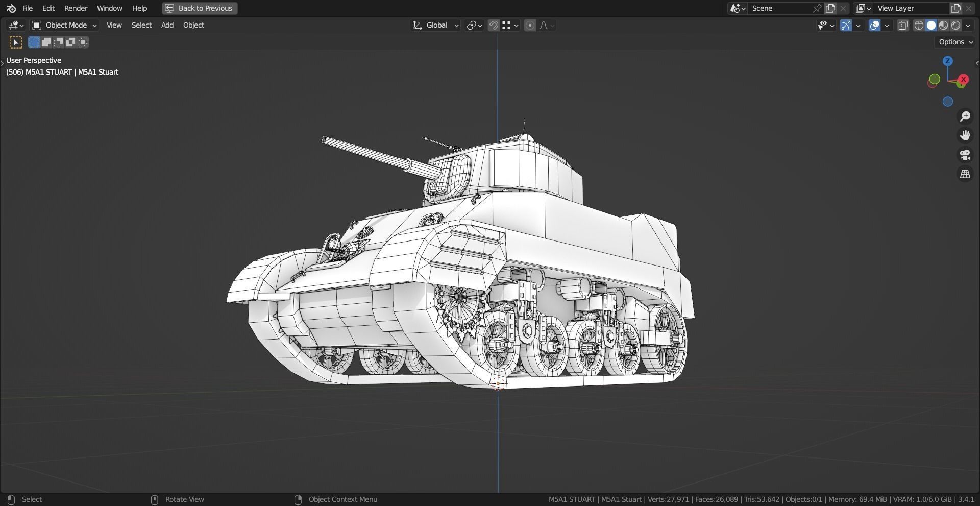
Task: Create a new scene using duplicate icon
Action: click(x=830, y=8)
